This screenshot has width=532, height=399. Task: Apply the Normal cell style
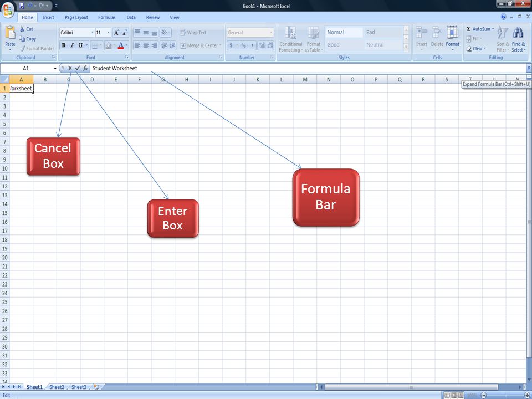(344, 33)
